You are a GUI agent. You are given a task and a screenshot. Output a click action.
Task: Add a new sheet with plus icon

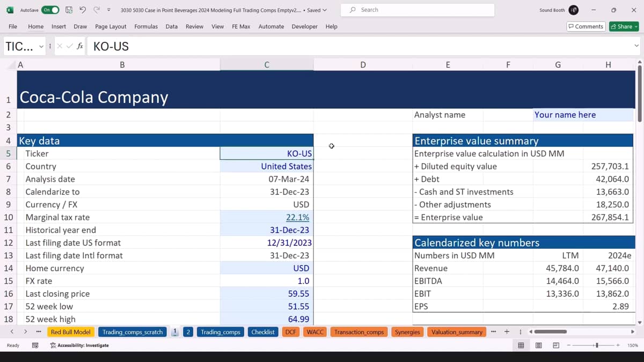[x=507, y=332]
